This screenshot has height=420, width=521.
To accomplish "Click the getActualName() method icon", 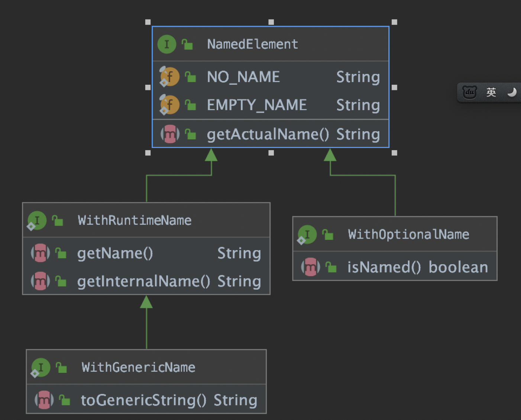I will 170,134.
